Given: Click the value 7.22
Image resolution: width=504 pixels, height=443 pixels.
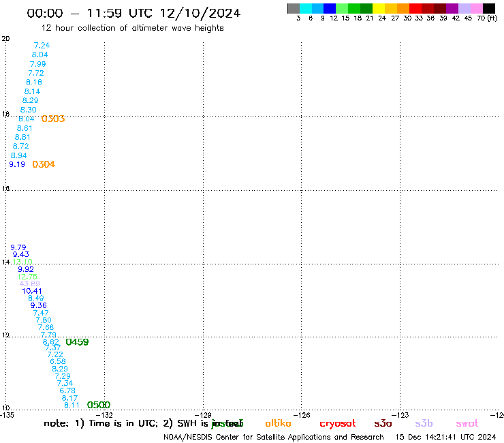Looking at the screenshot, I should (x=55, y=354).
